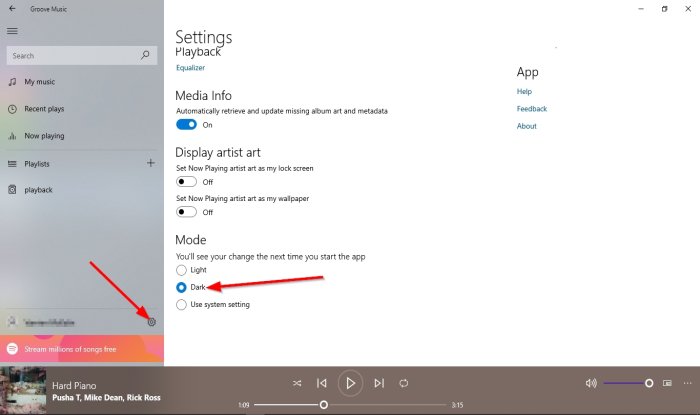Go back with the back arrow

click(x=12, y=8)
